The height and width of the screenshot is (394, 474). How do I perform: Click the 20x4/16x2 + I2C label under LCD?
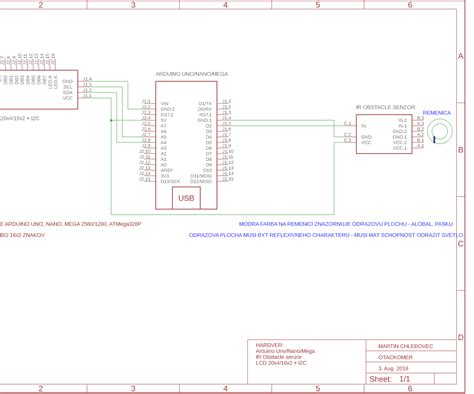point(19,118)
